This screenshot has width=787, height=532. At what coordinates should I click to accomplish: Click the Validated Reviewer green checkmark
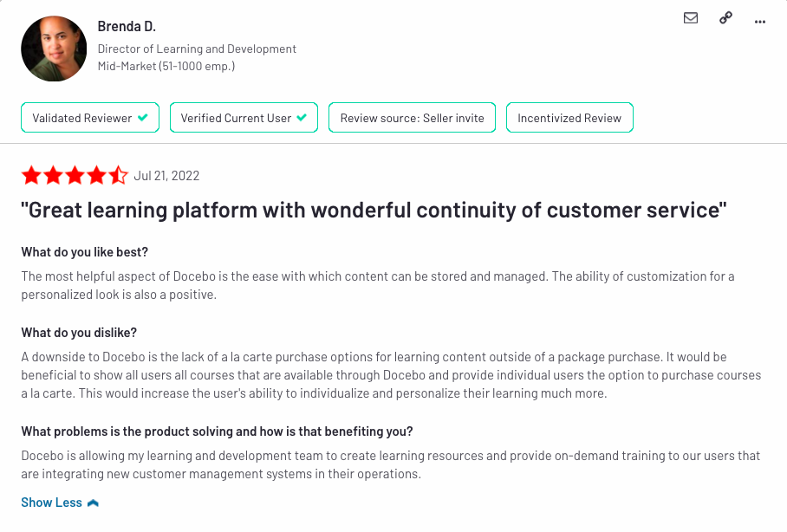point(143,118)
